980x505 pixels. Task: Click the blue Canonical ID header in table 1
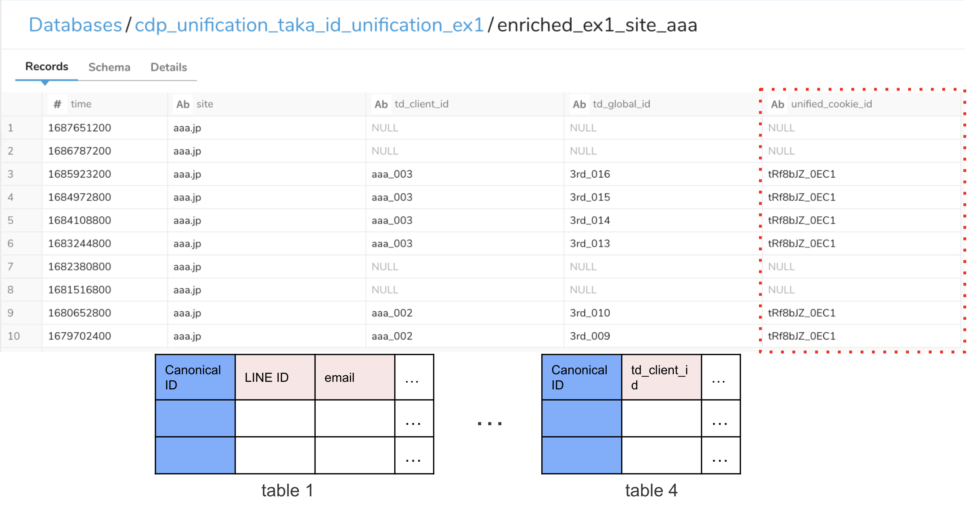tap(195, 377)
